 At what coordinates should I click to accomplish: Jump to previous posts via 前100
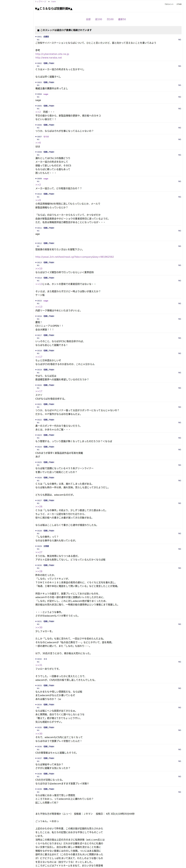pos(99,20)
